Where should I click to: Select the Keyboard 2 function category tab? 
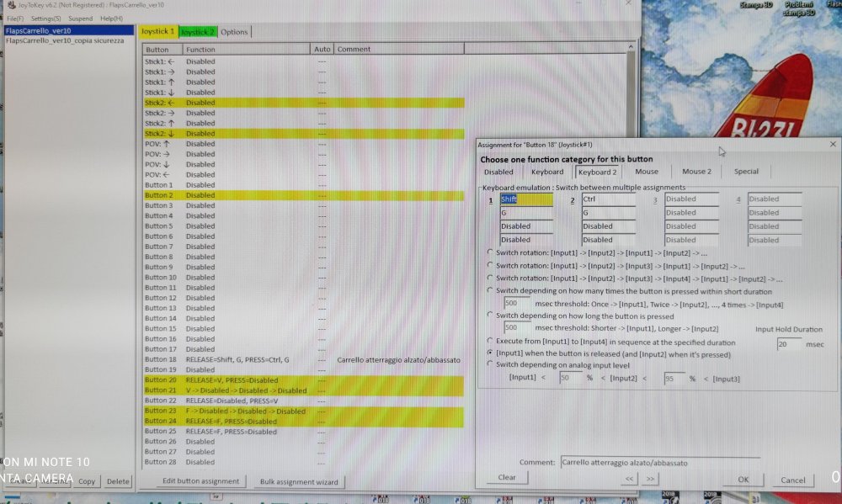pyautogui.click(x=597, y=172)
